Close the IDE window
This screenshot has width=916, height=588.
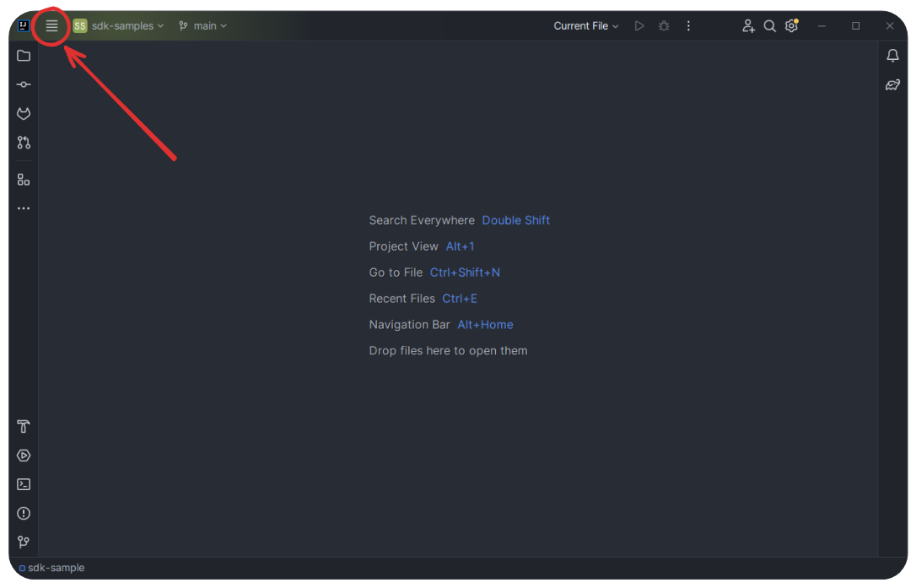click(x=889, y=25)
